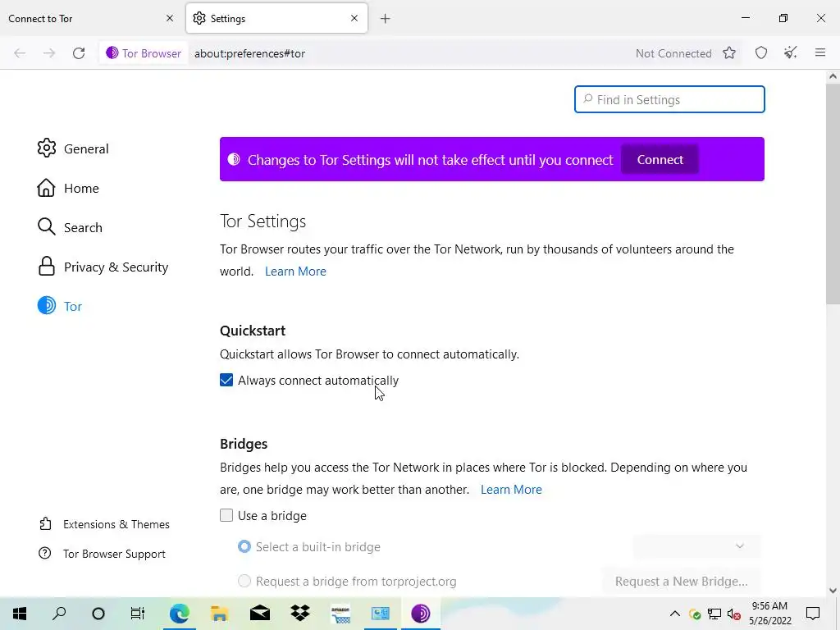
Task: Open the hamburger application menu
Action: [820, 52]
